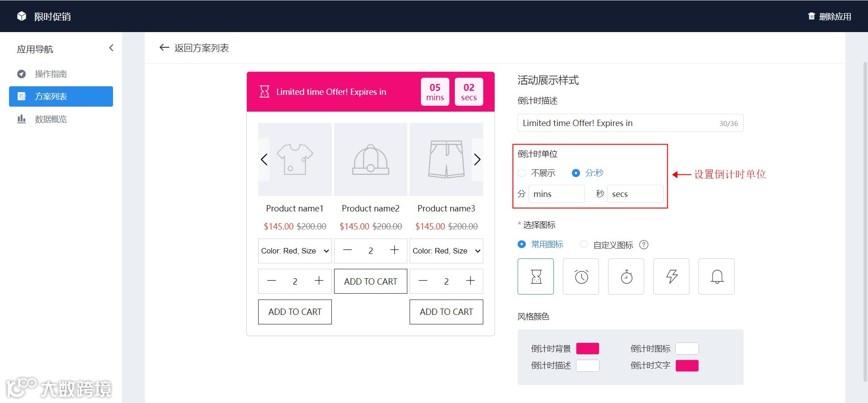The width and height of the screenshot is (868, 403).
Task: Click the 秒 unit input with secs
Action: tap(635, 194)
